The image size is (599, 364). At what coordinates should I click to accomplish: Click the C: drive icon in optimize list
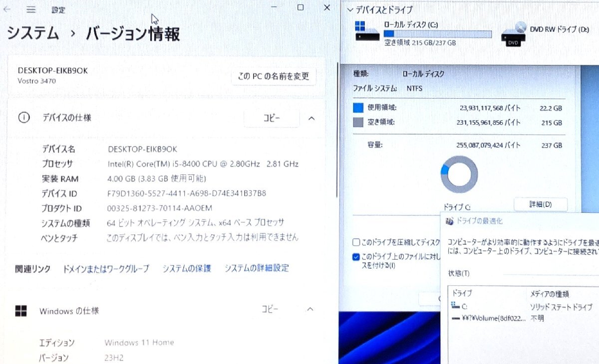pyautogui.click(x=454, y=306)
